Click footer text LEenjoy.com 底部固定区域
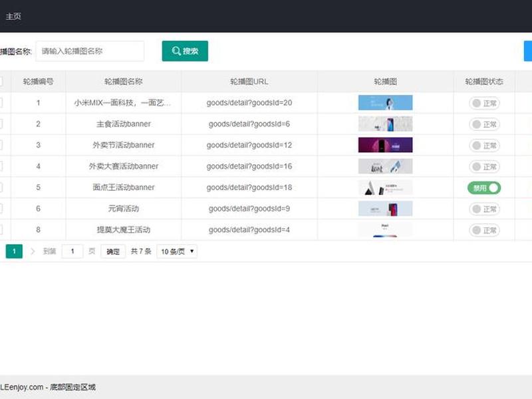Screen dimensions: 532x399 48,387
